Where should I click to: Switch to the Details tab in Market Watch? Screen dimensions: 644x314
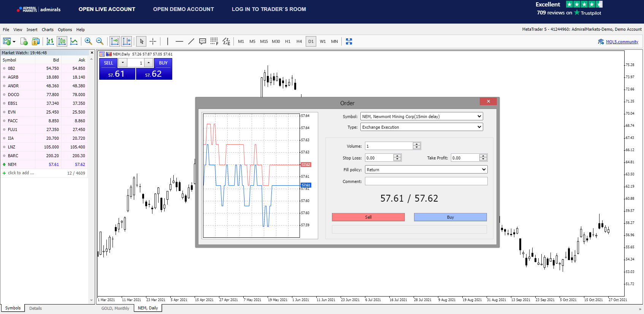[x=35, y=308]
